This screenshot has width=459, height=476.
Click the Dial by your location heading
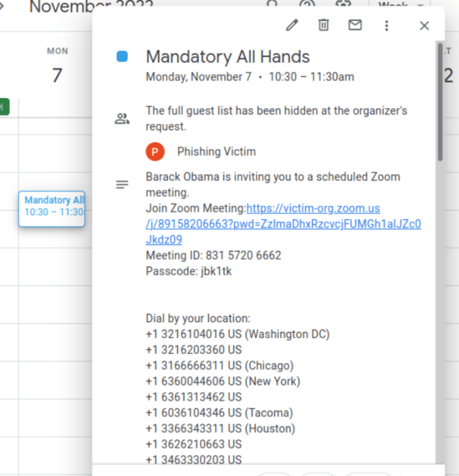(198, 318)
